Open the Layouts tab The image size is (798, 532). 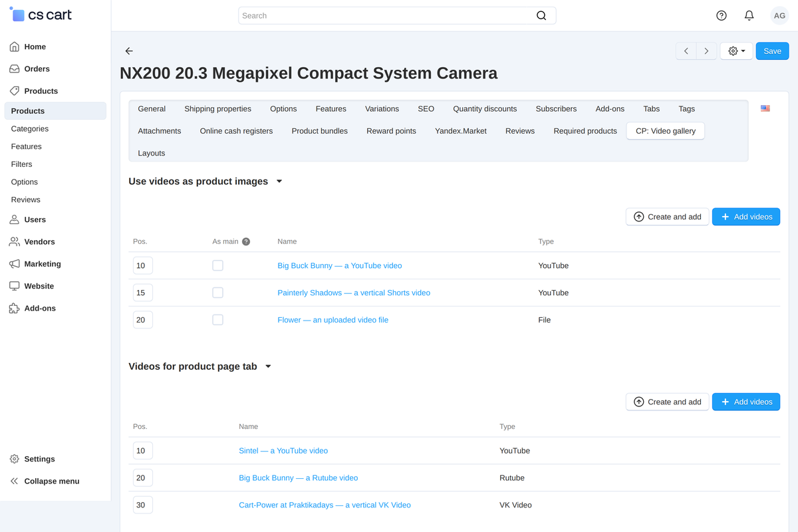(x=152, y=153)
